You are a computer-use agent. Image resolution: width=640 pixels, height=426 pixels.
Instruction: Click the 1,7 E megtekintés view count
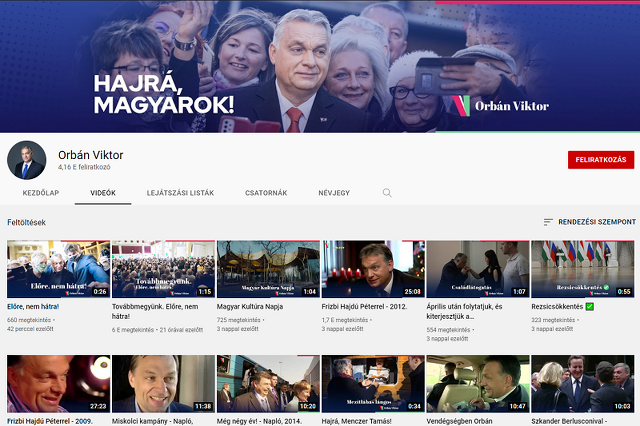click(345, 320)
